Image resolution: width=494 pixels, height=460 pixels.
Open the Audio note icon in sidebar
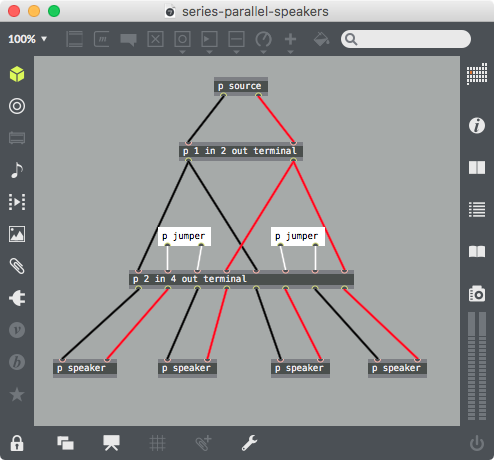pos(17,170)
